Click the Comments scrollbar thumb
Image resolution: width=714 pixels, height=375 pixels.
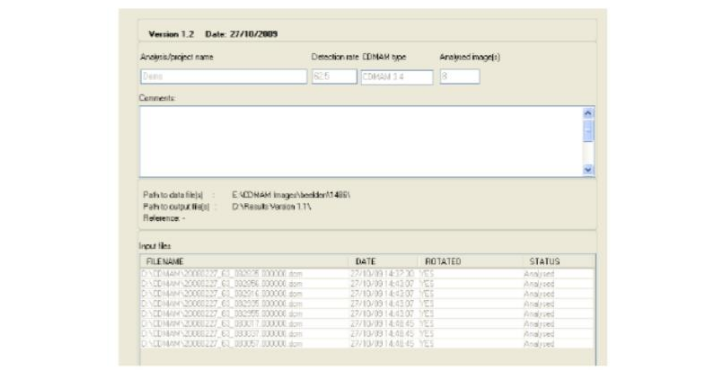pos(588,131)
